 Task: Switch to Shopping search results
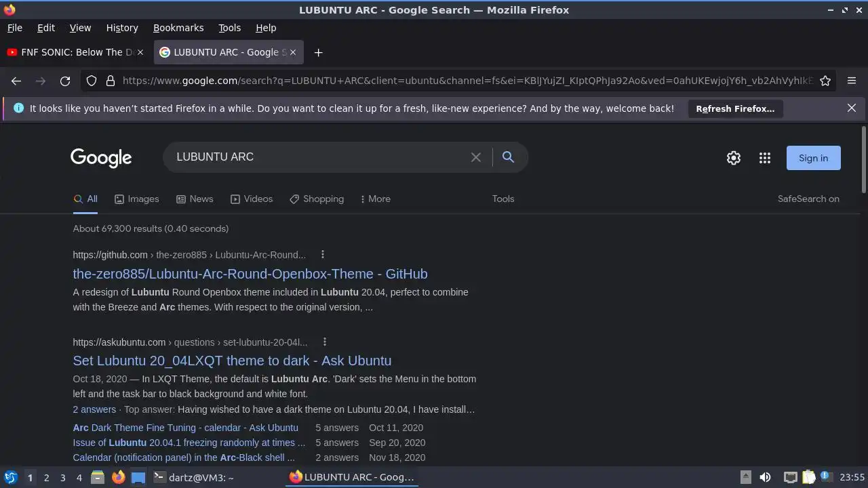click(316, 199)
